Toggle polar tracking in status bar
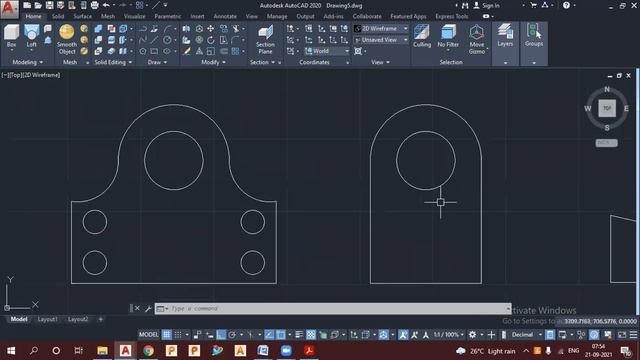Viewport: 640px width, 360px height. (x=232, y=335)
